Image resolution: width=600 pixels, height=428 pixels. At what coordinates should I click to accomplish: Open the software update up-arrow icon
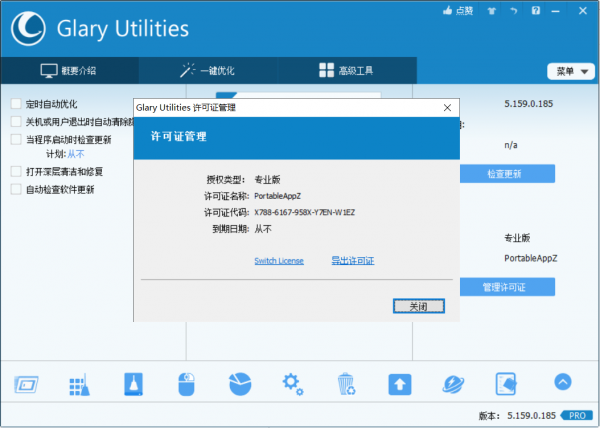(400, 384)
